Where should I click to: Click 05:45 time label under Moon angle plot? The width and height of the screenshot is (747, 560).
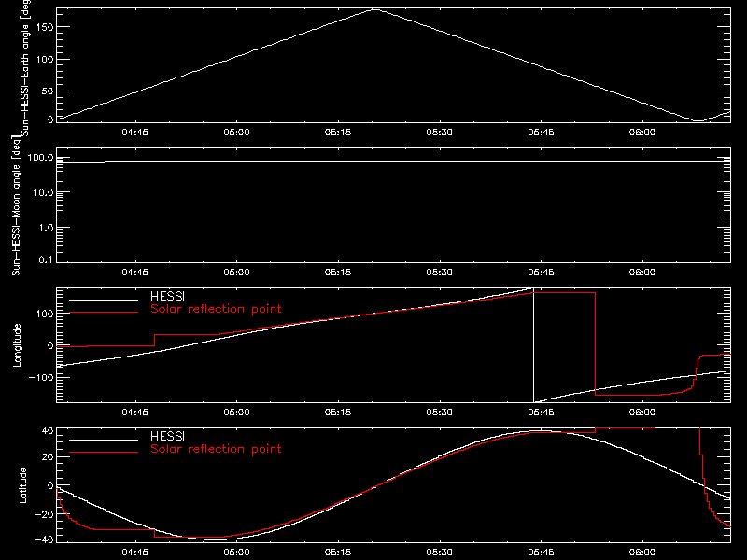[541, 273]
